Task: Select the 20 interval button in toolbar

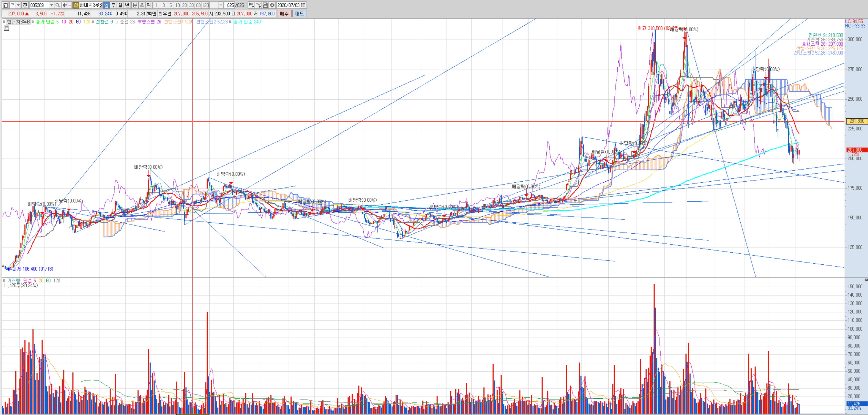Action: (x=185, y=5)
